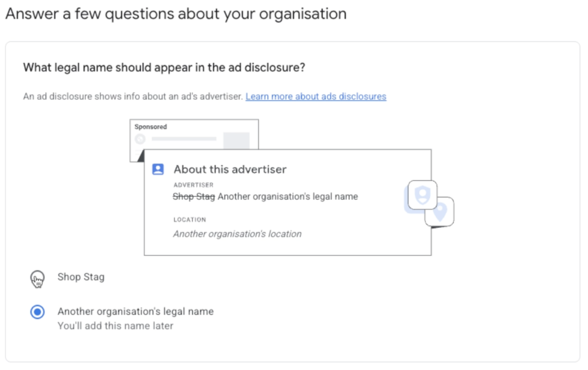Click the struck-through Shop Stag text

pyautogui.click(x=193, y=196)
